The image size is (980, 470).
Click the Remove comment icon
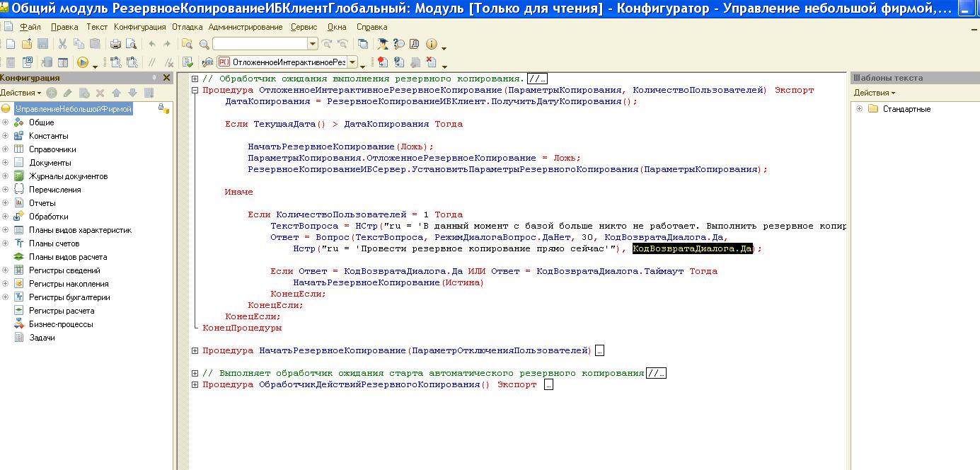[x=168, y=62]
